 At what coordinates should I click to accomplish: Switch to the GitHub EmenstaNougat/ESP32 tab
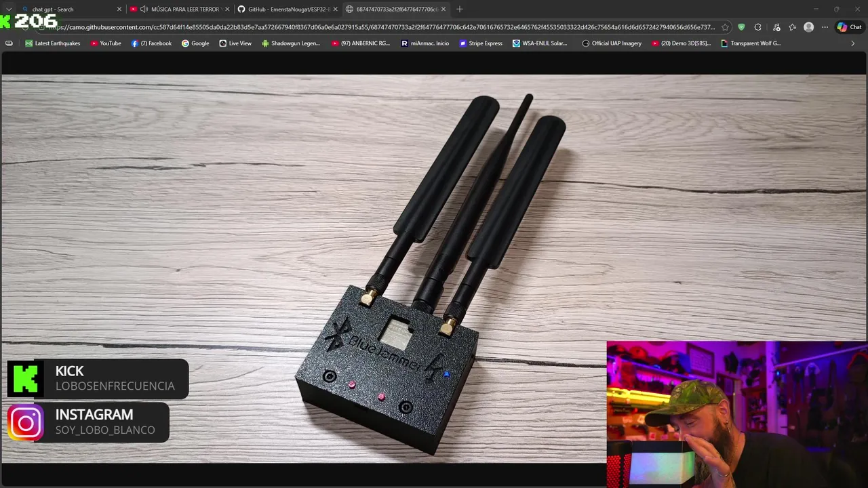[x=288, y=9]
